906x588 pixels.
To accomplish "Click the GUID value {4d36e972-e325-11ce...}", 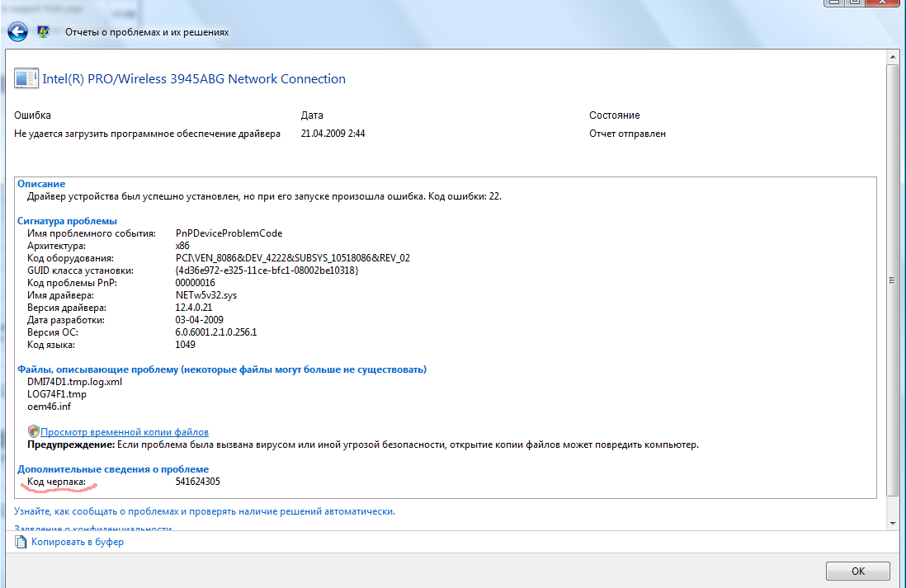I will (267, 270).
